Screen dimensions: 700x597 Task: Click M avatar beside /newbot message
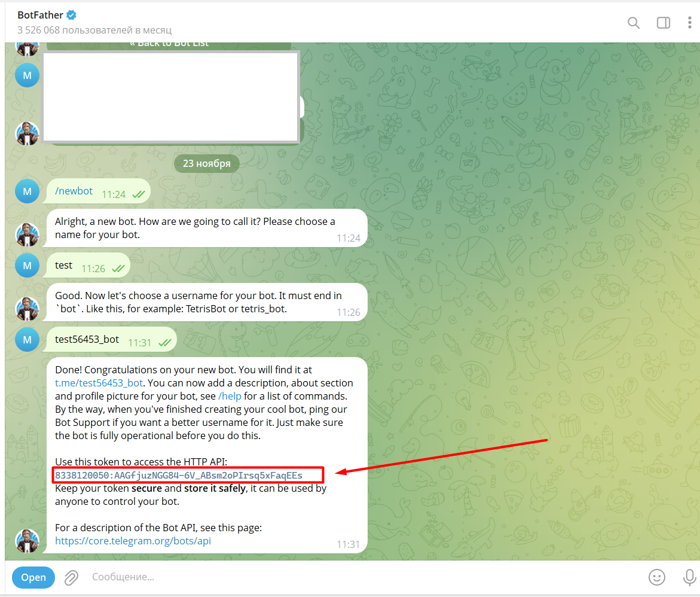[27, 191]
